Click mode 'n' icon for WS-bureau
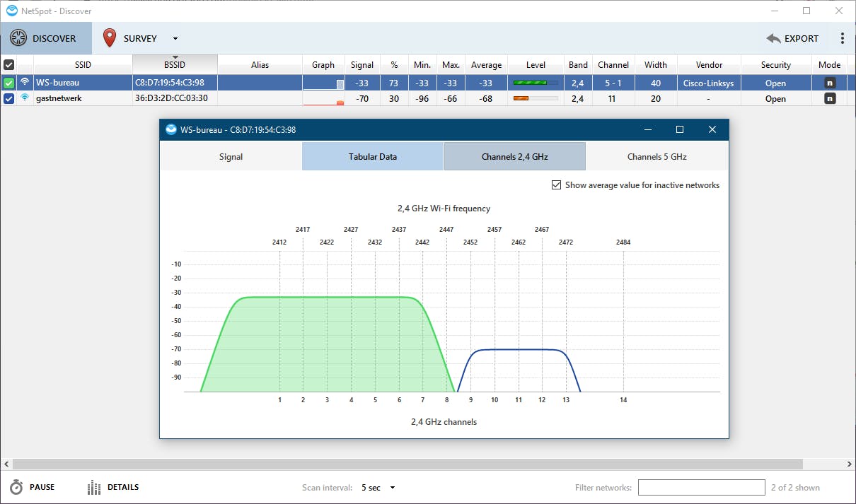 (x=830, y=83)
